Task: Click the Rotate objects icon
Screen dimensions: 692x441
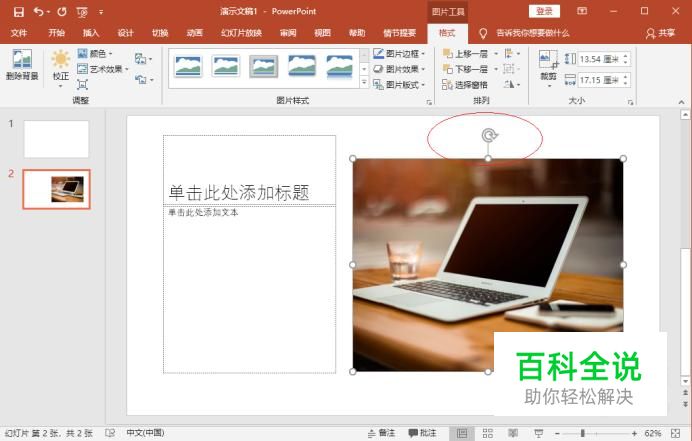Action: 511,84
